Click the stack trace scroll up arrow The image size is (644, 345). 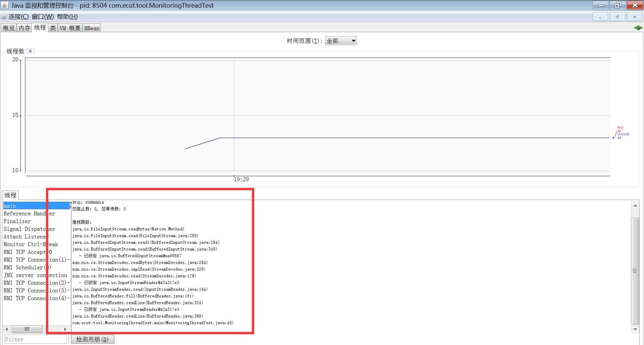coord(635,205)
